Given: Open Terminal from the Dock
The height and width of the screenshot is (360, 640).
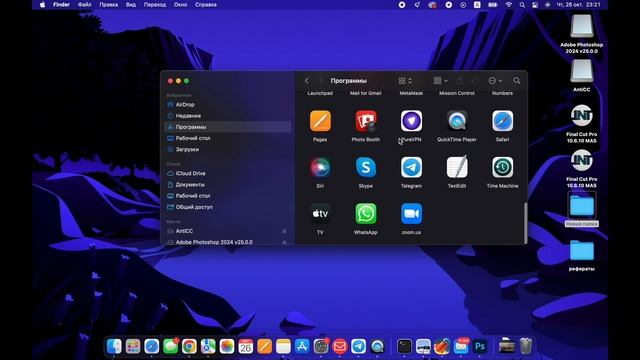Looking at the screenshot, I should (404, 347).
